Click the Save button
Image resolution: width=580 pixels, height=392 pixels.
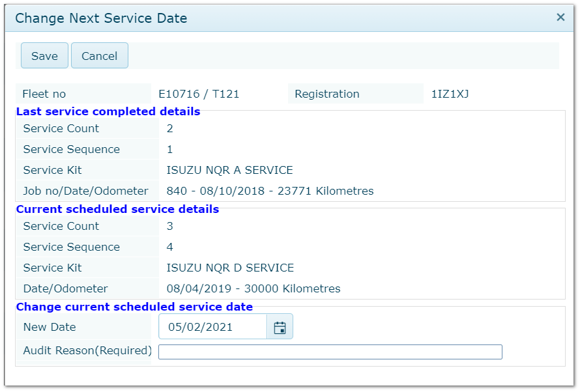coord(44,56)
